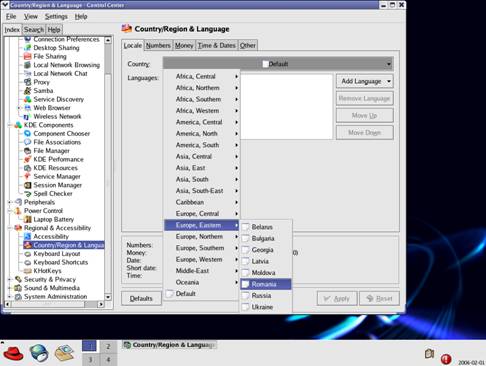This screenshot has width=486, height=366.
Task: Click the Defaults button
Action: point(141,298)
